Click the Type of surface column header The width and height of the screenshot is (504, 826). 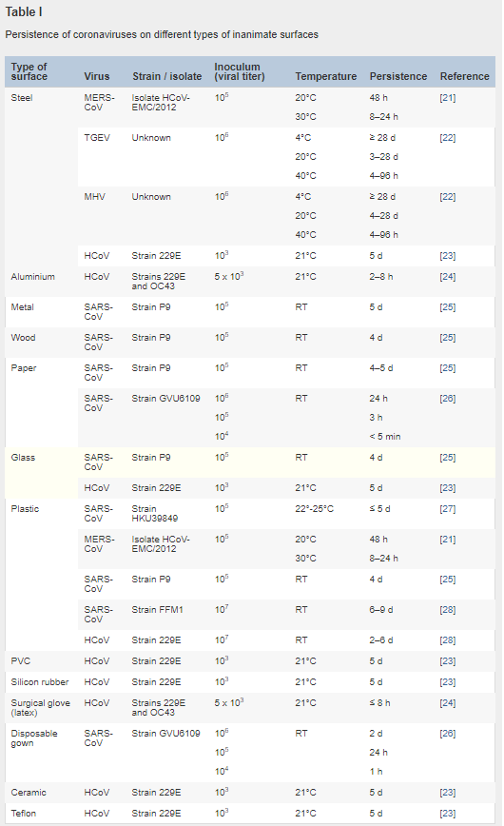(x=29, y=71)
